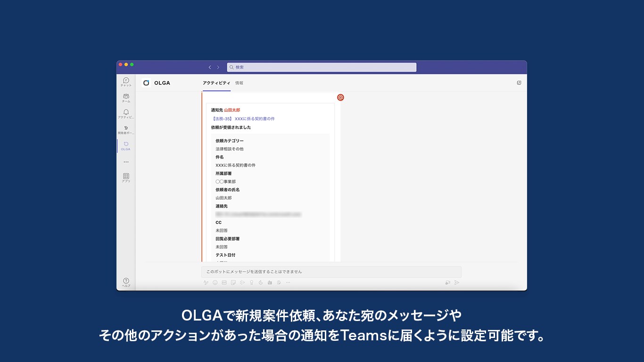Click the circular-arrow icon in compose toolbar

pyautogui.click(x=261, y=283)
